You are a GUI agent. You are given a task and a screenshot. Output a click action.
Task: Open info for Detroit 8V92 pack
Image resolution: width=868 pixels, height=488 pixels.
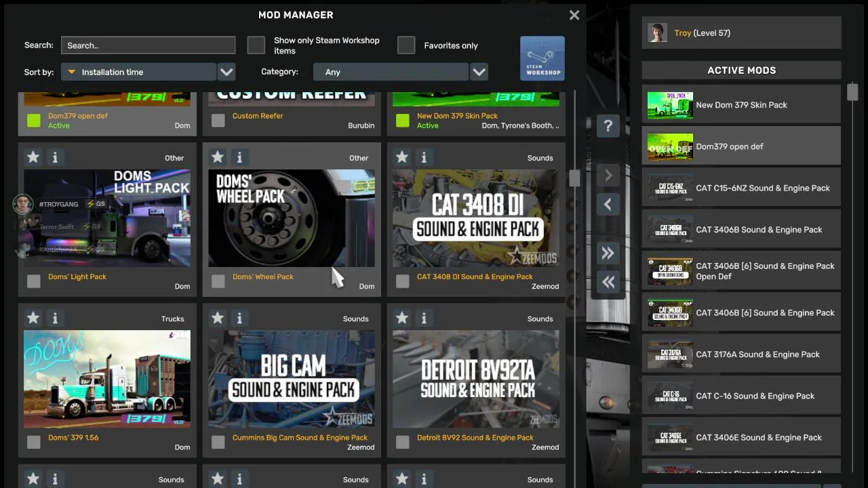pyautogui.click(x=424, y=318)
